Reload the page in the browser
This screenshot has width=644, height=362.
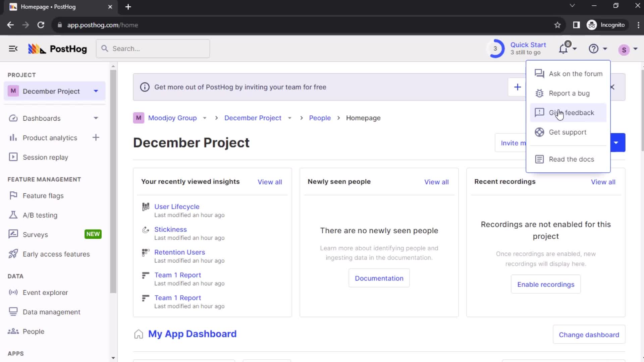tap(41, 25)
